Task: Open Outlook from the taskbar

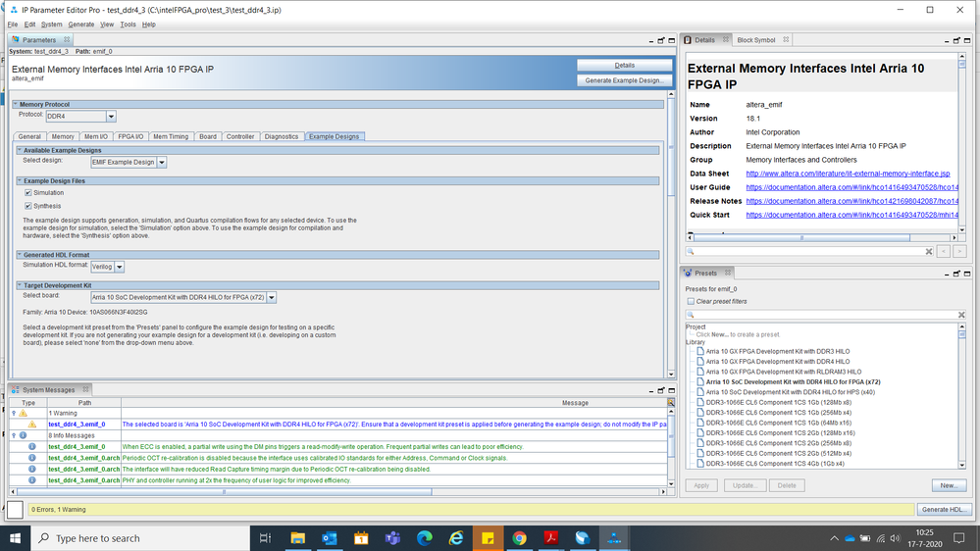Action: tap(330, 538)
